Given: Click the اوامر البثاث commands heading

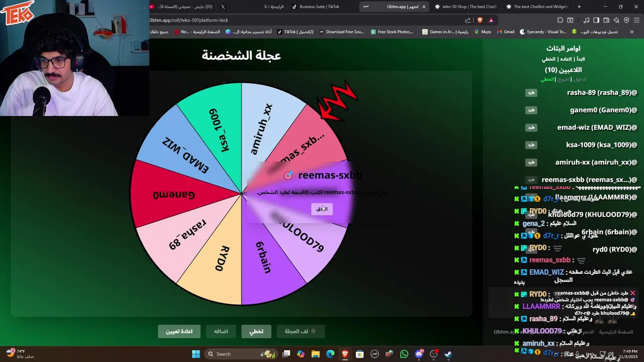Looking at the screenshot, I should 563,48.
